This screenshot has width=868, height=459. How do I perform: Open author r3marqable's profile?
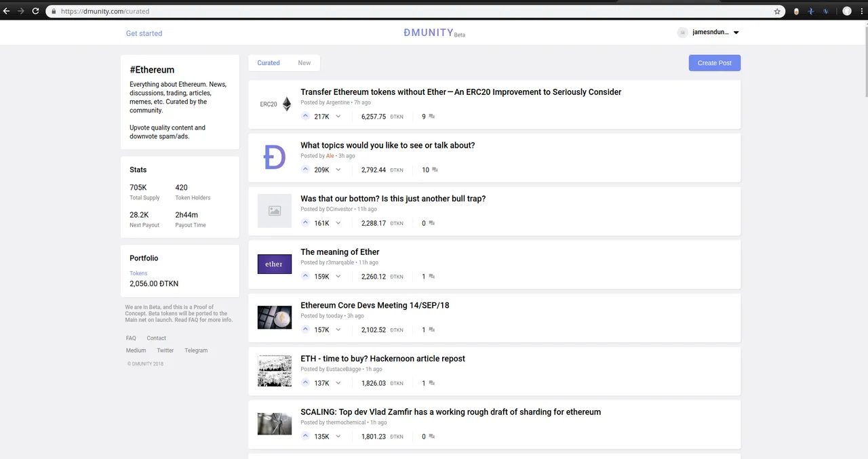(x=340, y=262)
